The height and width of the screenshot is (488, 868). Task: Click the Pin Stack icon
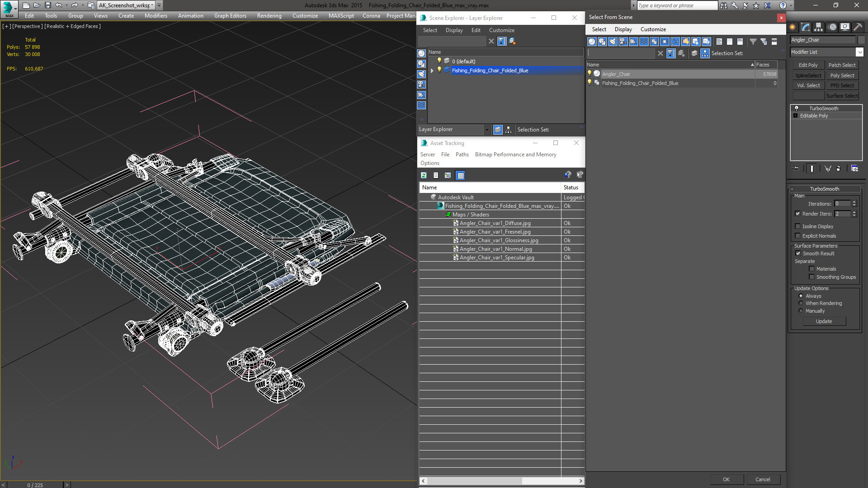tap(796, 169)
